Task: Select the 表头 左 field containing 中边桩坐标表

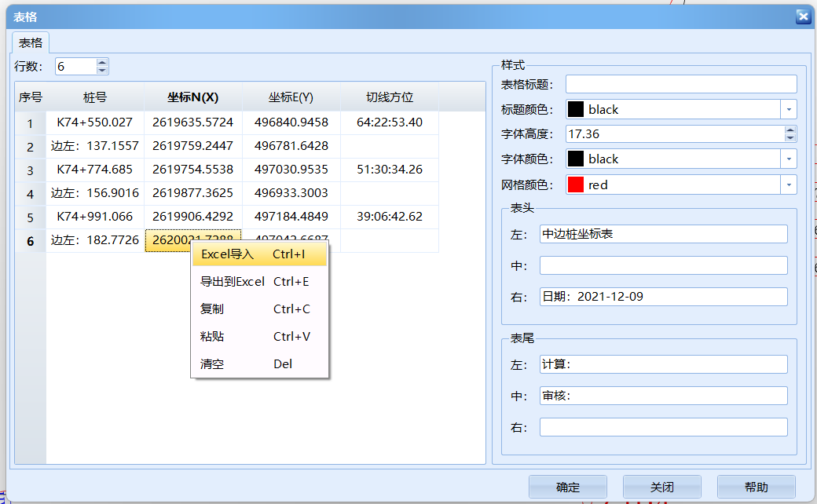Action: [x=662, y=233]
